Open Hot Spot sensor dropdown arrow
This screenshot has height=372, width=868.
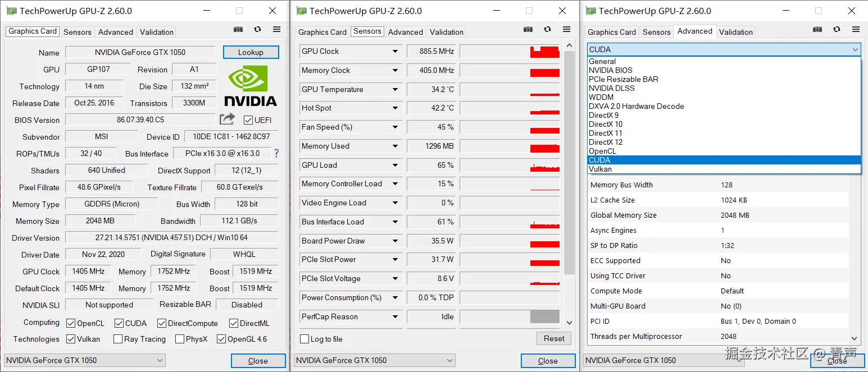pyautogui.click(x=396, y=108)
